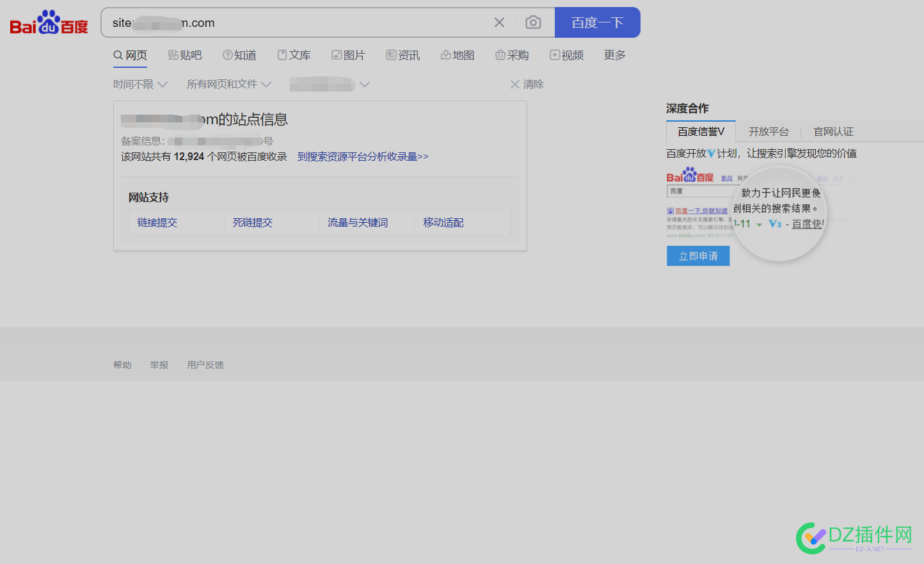Select the 网页 tab
The image size is (924, 564).
click(131, 55)
